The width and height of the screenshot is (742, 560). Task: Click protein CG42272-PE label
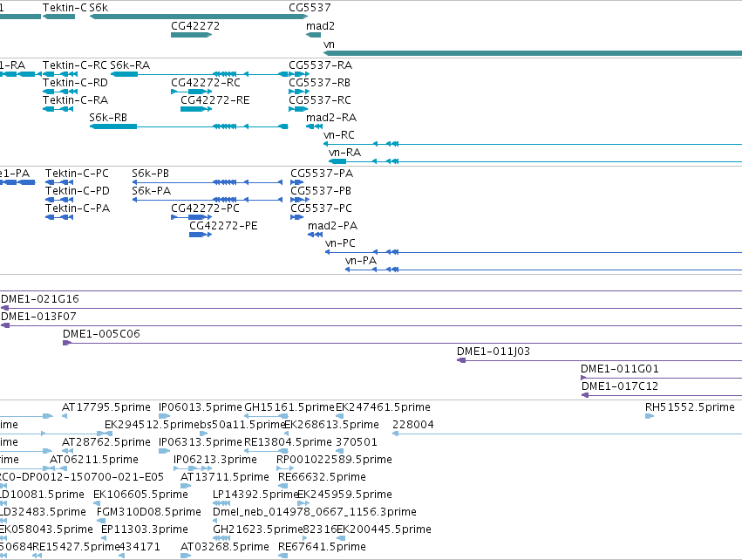tap(224, 226)
